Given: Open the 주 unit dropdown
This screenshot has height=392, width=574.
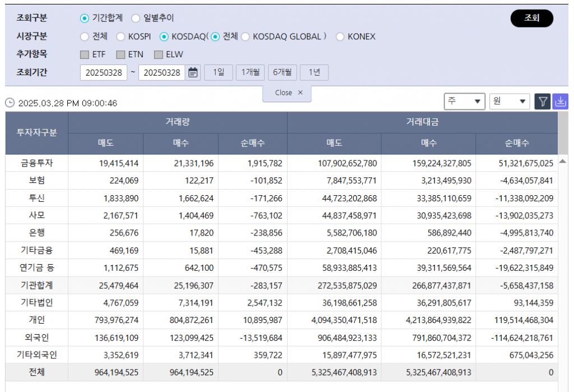Looking at the screenshot, I should (x=464, y=101).
